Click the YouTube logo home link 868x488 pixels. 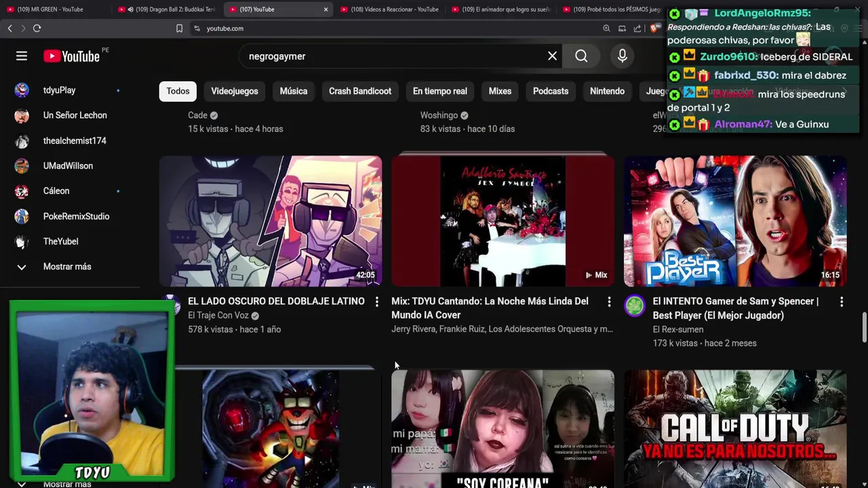tap(71, 56)
